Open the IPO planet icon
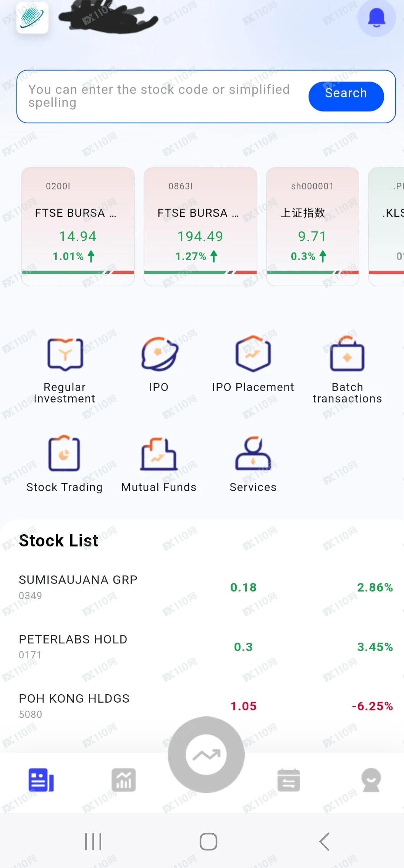This screenshot has width=404, height=868. click(159, 354)
